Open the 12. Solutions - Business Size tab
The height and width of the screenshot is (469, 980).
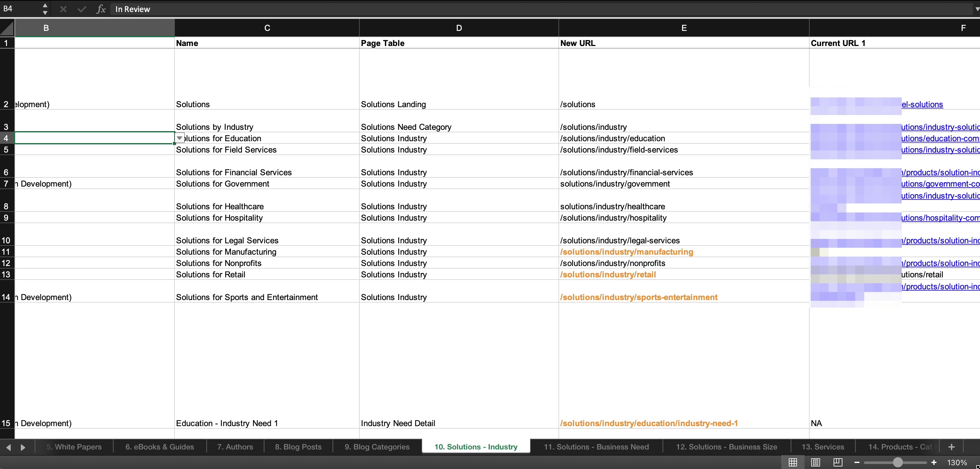click(727, 447)
